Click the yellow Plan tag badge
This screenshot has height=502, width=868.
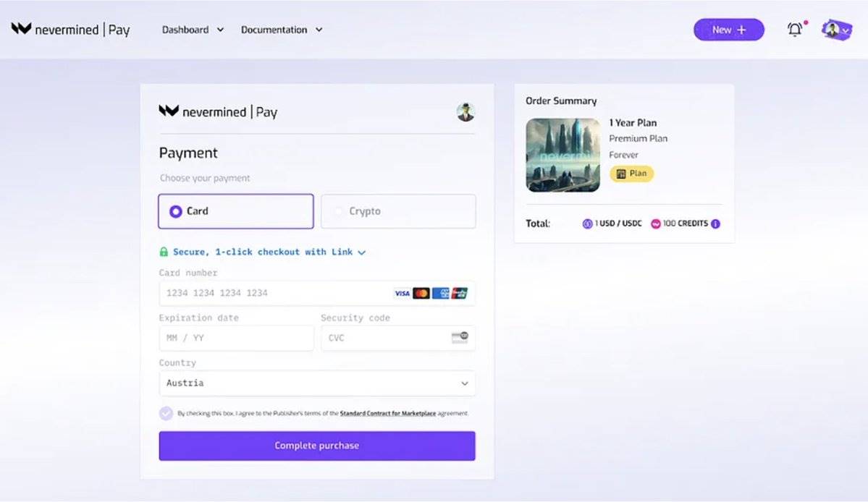point(631,174)
